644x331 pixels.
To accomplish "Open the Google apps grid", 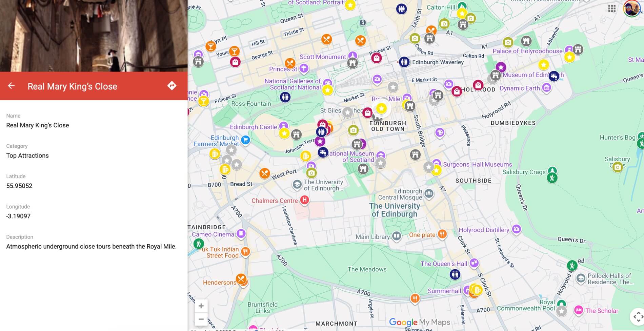I will [x=612, y=8].
